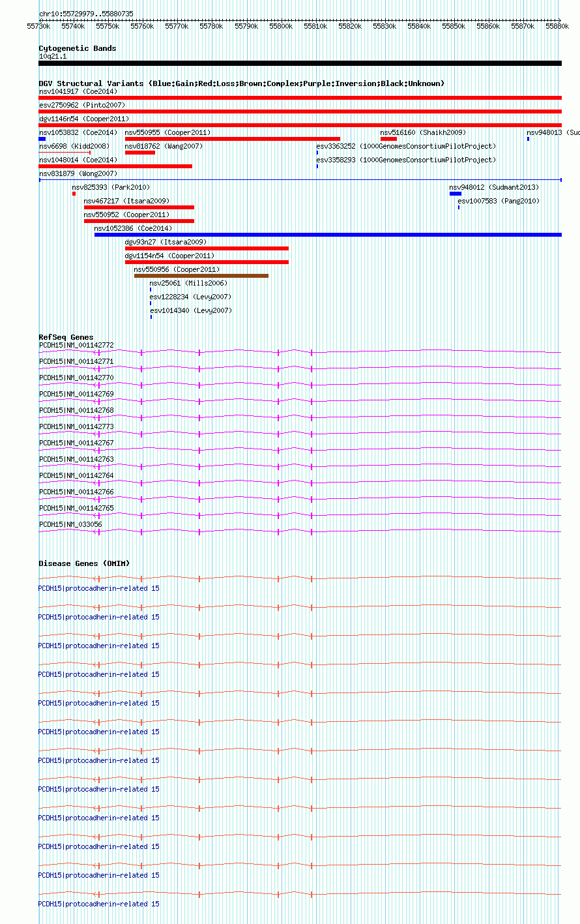
Task: Open transcript PCDH15|NM_001142766
Action: click(x=76, y=492)
